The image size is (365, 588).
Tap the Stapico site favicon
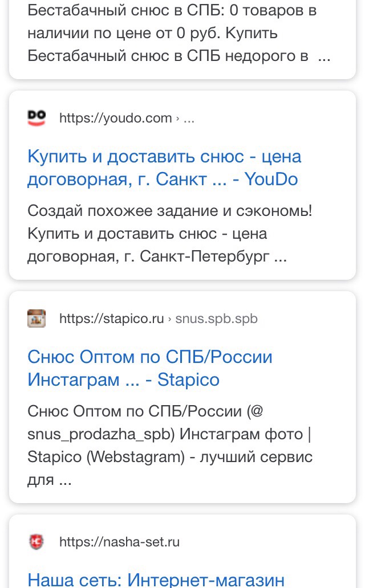36,318
